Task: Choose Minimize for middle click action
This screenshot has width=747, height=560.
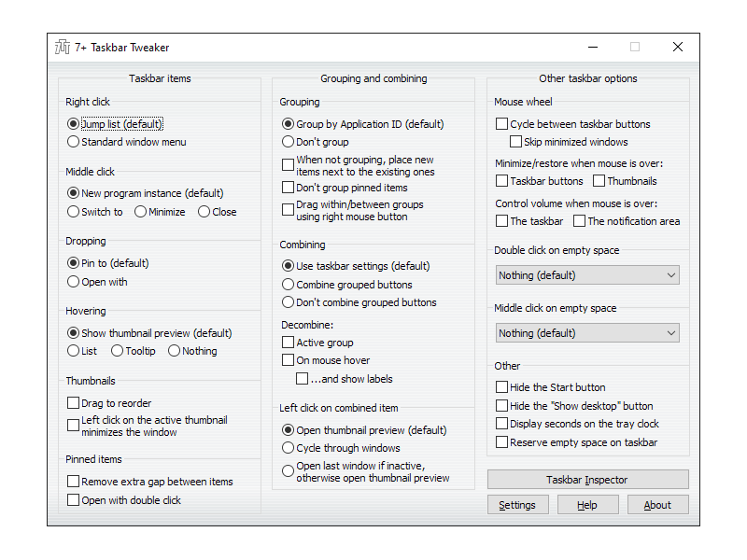Action: [x=141, y=212]
